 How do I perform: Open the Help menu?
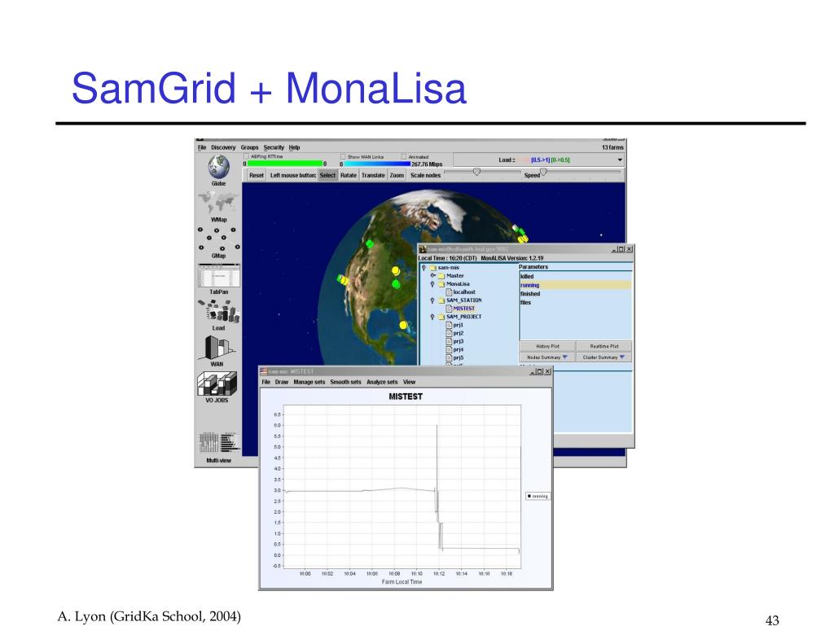tap(295, 147)
